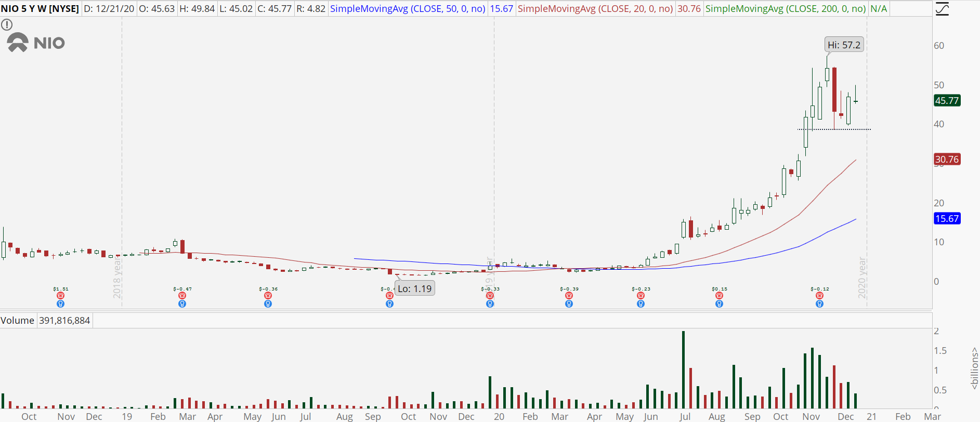980x422 pixels.
Task: Select the blue lightbulb icon under $-0.12
Action: [819, 304]
